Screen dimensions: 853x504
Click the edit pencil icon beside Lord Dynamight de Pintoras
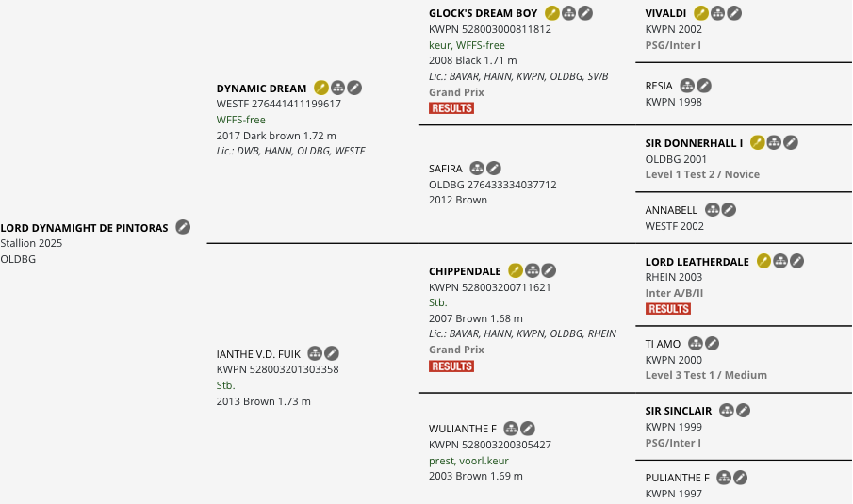point(183,227)
